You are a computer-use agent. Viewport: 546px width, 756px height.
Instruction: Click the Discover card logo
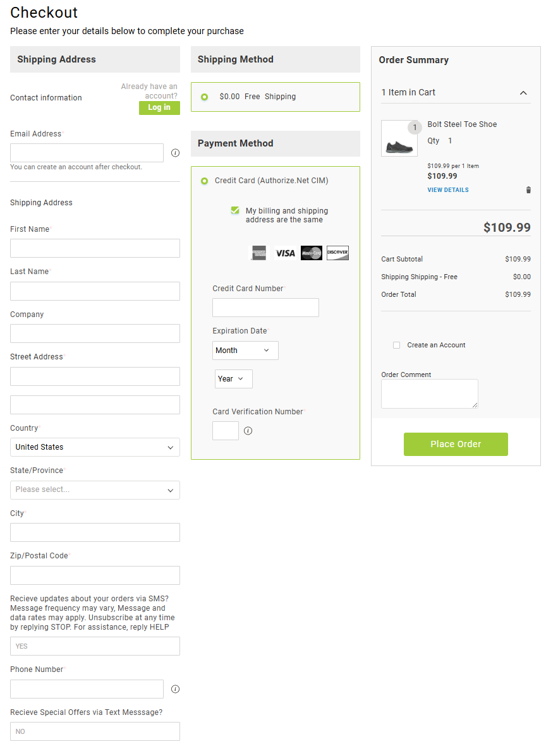[337, 253]
